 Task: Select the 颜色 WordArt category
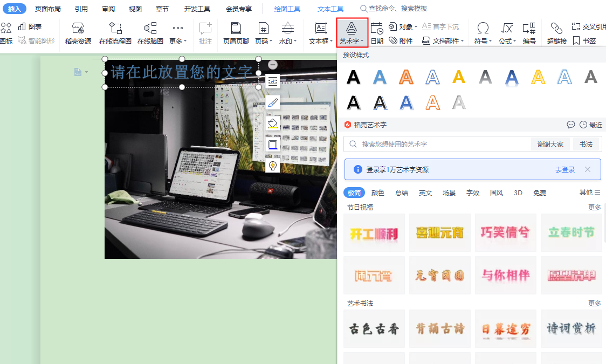377,193
